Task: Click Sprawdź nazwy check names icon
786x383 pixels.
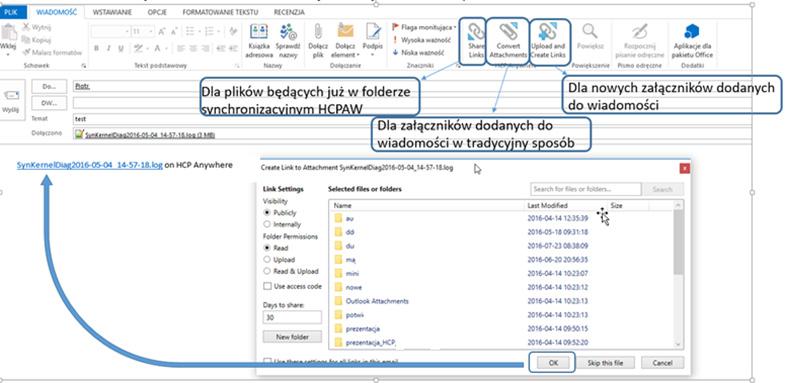Action: pyautogui.click(x=288, y=32)
